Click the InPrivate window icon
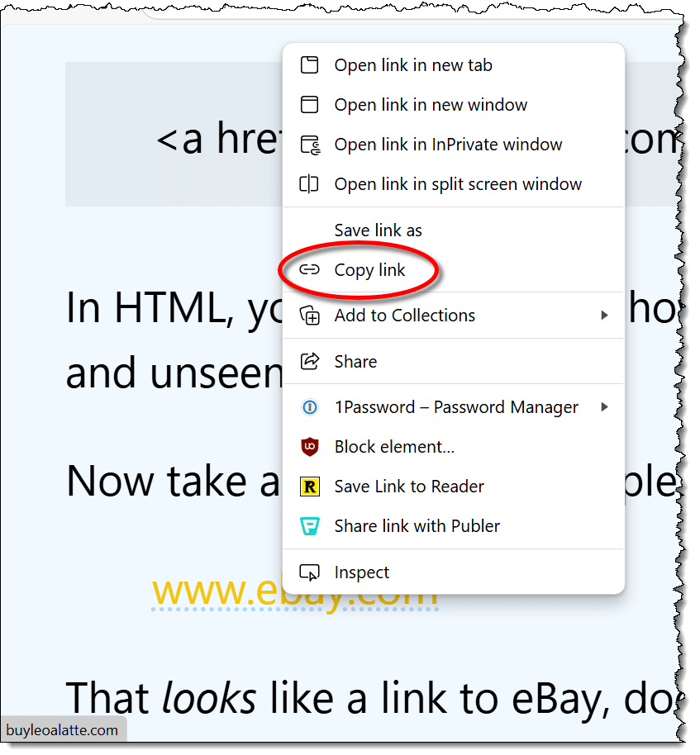700x755 pixels. [310, 145]
